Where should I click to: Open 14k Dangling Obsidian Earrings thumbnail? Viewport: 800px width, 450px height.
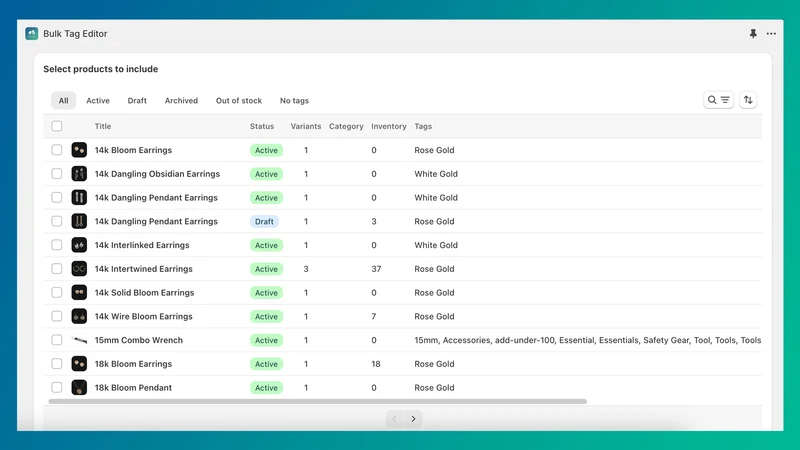point(79,174)
